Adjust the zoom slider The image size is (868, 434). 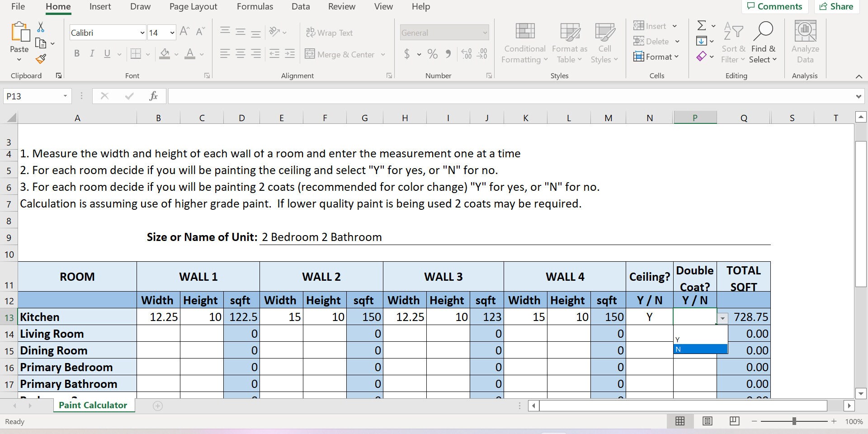point(794,421)
